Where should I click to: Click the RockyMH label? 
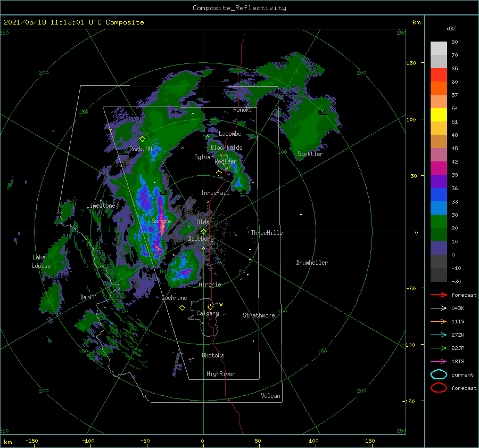pyautogui.click(x=141, y=149)
